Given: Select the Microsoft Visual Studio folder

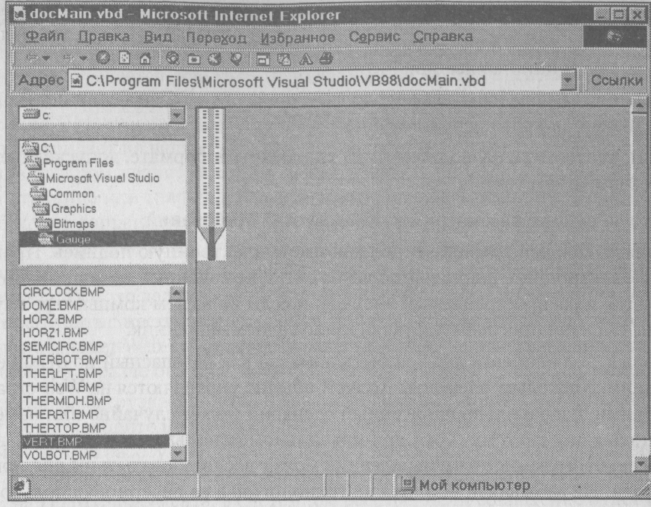Looking at the screenshot, I should pyautogui.click(x=93, y=178).
